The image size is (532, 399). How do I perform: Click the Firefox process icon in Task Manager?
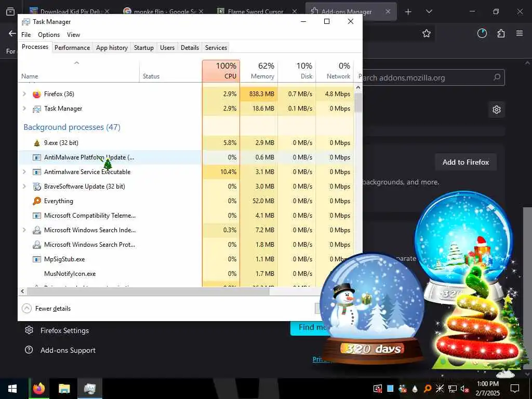pyautogui.click(x=37, y=94)
